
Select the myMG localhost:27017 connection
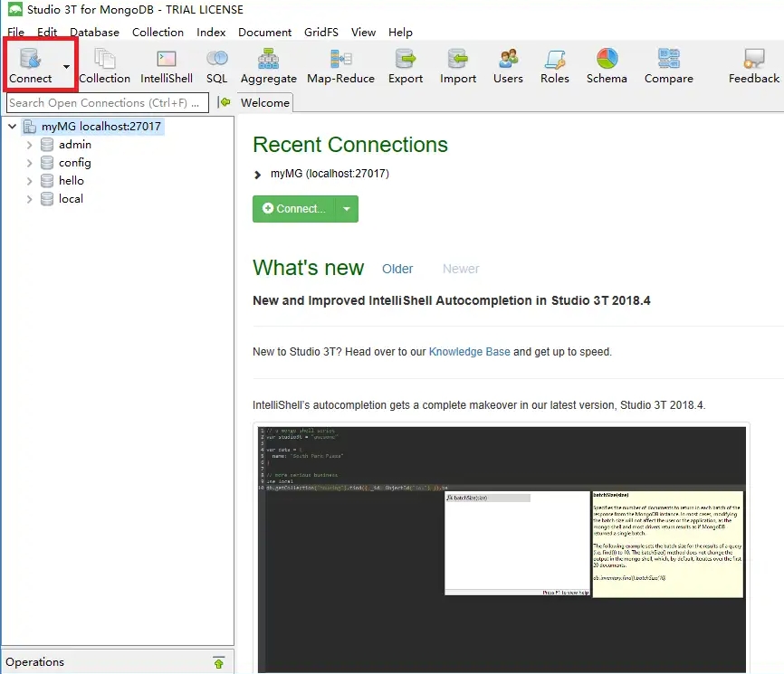click(x=101, y=127)
